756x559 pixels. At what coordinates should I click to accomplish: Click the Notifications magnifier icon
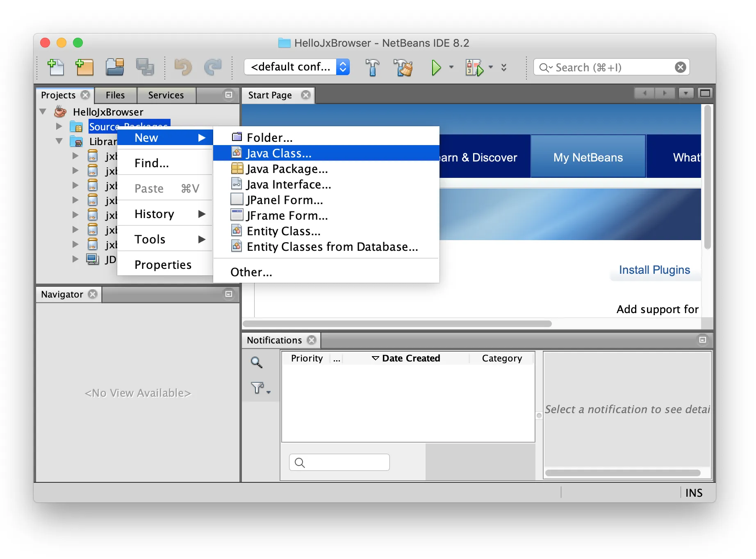point(257,362)
